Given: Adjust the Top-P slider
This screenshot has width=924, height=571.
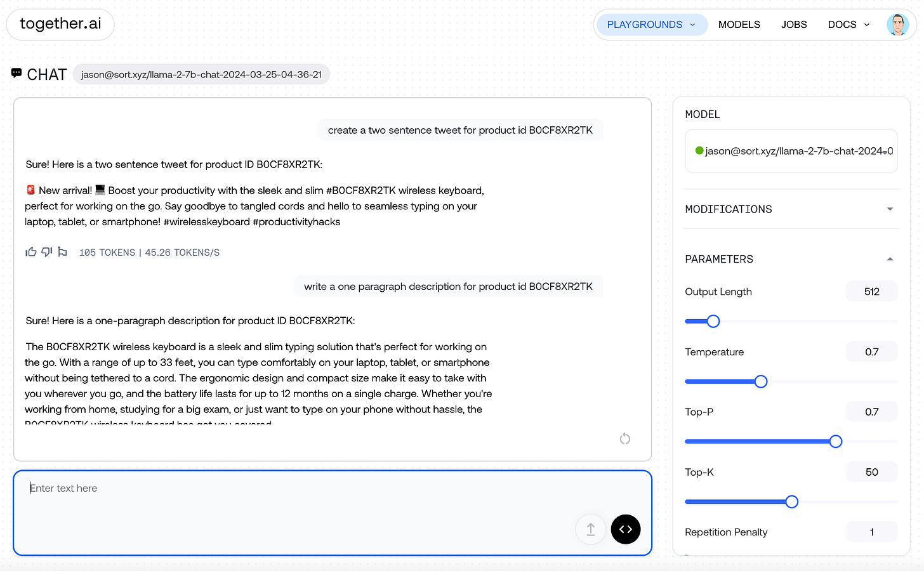Looking at the screenshot, I should (x=836, y=442).
